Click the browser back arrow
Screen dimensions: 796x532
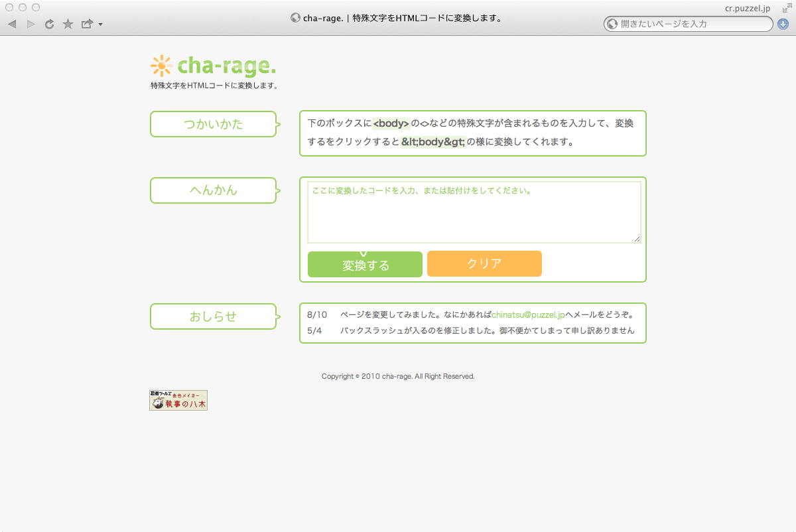[12, 25]
